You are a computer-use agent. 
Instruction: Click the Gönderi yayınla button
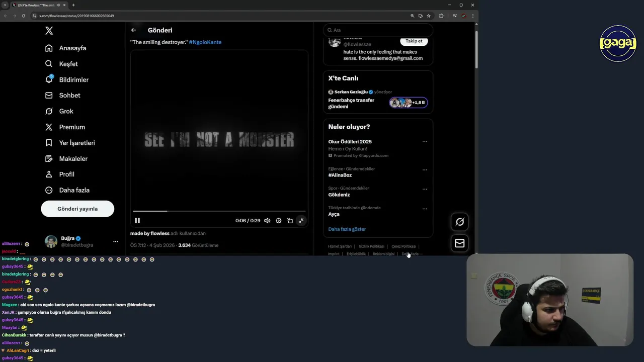(77, 209)
